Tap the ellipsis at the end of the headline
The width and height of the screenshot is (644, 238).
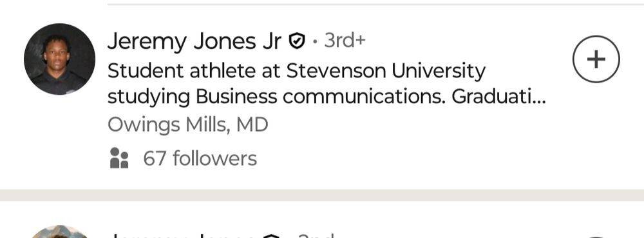(540, 101)
